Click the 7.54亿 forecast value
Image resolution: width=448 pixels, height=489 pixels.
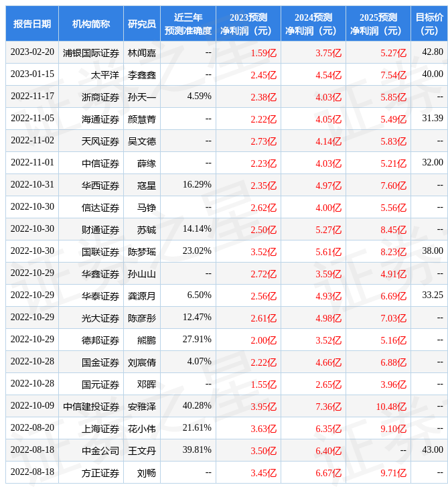tap(394, 75)
